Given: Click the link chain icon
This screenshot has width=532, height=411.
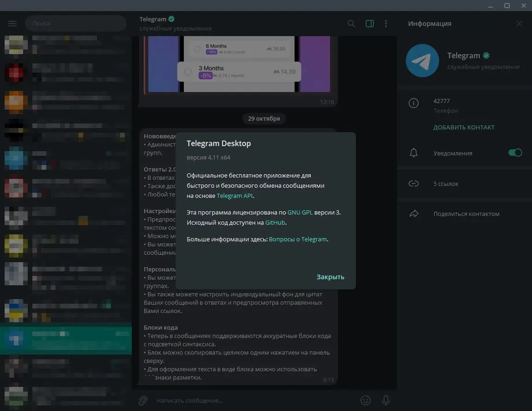Looking at the screenshot, I should (413, 184).
